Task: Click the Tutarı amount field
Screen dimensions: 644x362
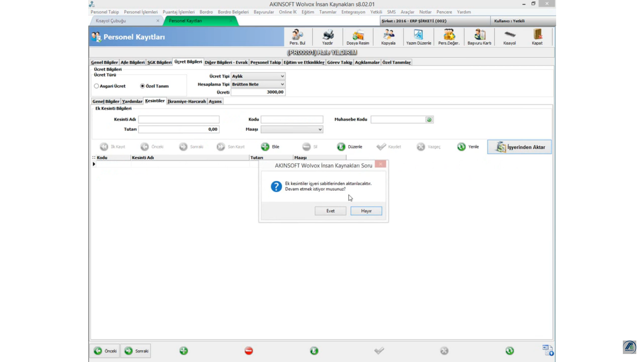Action: point(179,129)
